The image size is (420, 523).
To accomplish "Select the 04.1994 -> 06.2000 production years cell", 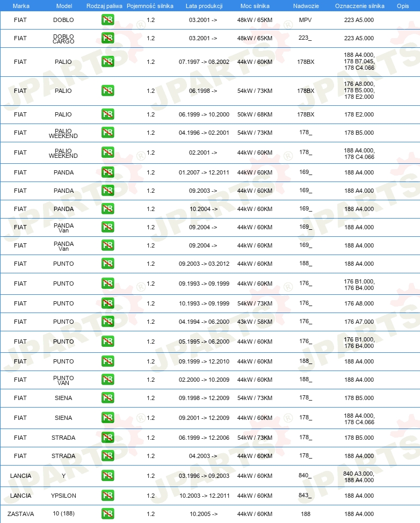I will click(x=204, y=322).
